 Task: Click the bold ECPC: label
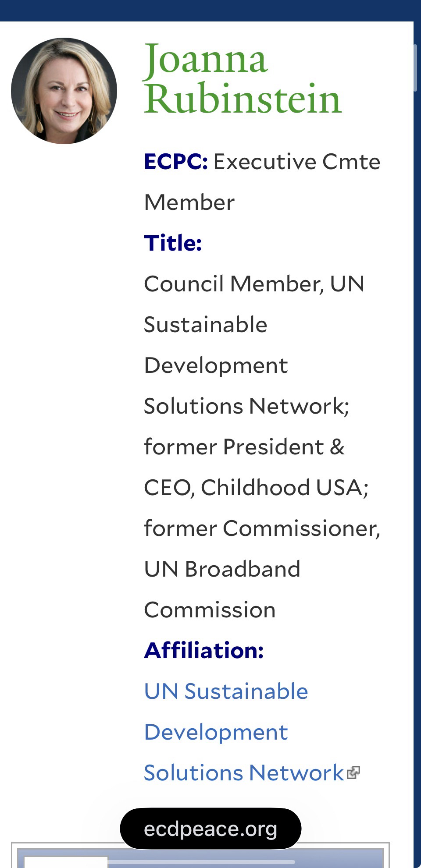(x=176, y=162)
